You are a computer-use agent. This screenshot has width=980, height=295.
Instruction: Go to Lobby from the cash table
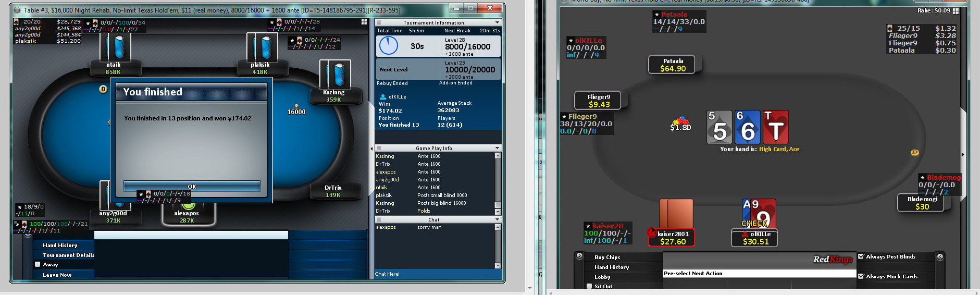(602, 277)
